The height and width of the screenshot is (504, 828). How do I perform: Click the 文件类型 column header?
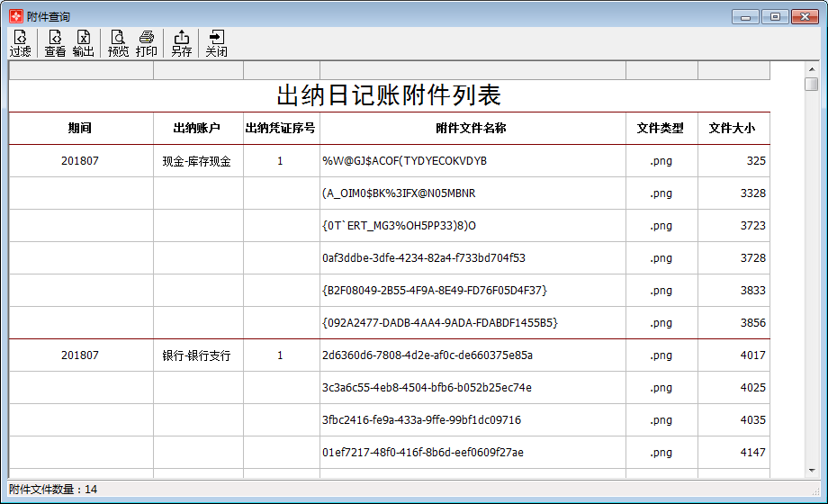(661, 128)
